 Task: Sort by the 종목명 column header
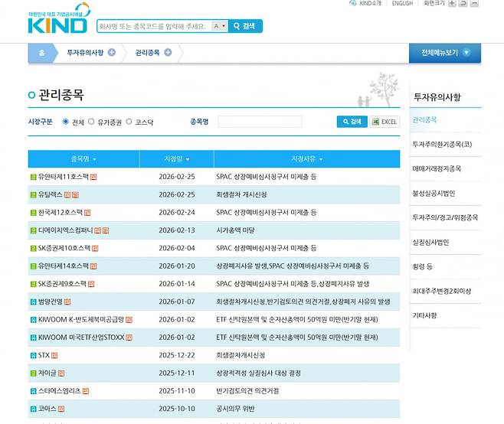(83, 159)
